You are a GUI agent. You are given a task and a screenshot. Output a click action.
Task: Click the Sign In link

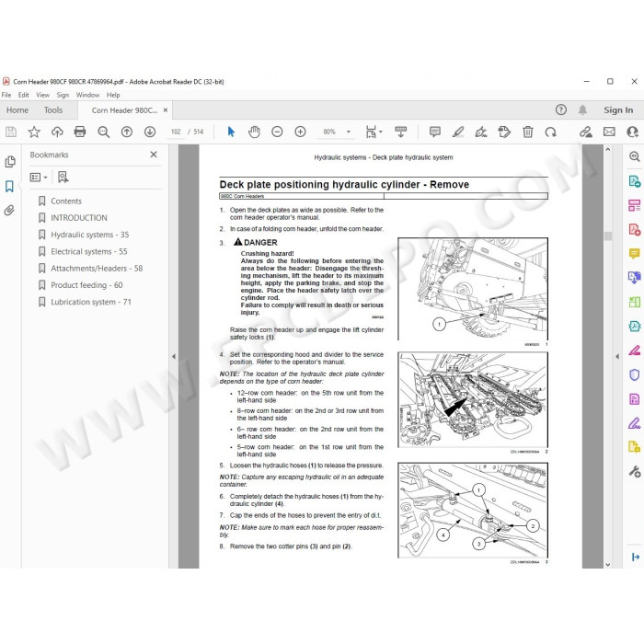pyautogui.click(x=618, y=110)
